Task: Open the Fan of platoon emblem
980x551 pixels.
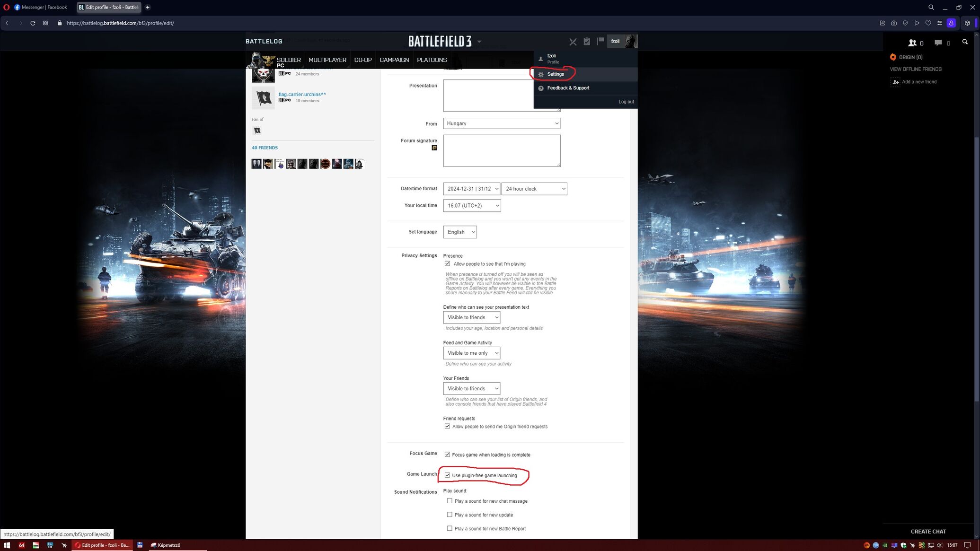Action: [257, 131]
